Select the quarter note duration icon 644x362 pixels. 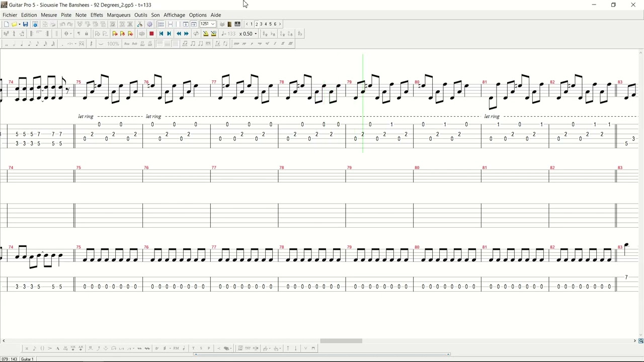coord(22,44)
